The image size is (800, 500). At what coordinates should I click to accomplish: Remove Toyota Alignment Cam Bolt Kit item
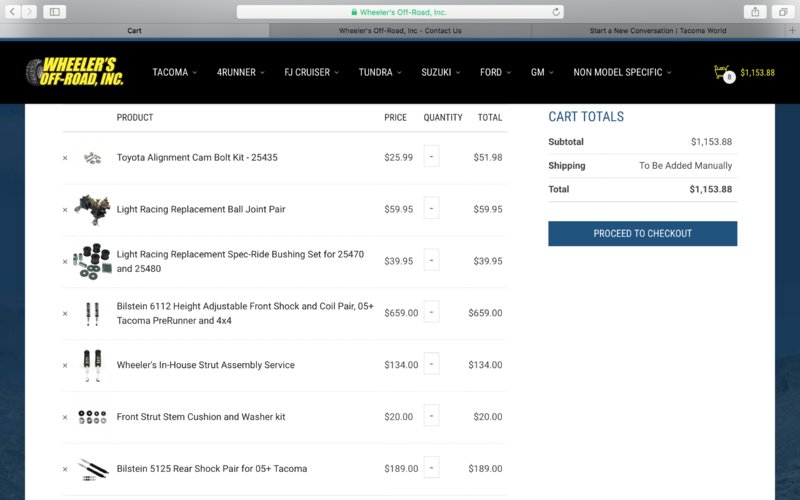click(65, 158)
